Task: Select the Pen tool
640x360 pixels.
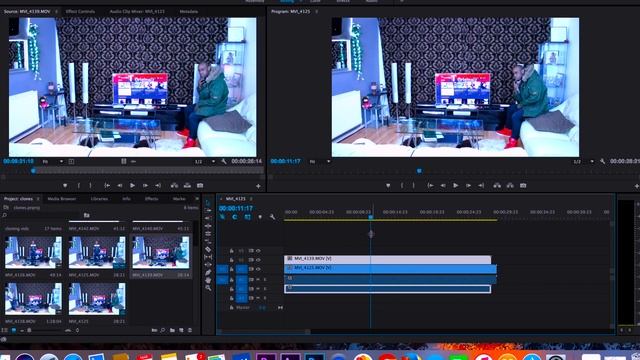Action: [x=208, y=273]
